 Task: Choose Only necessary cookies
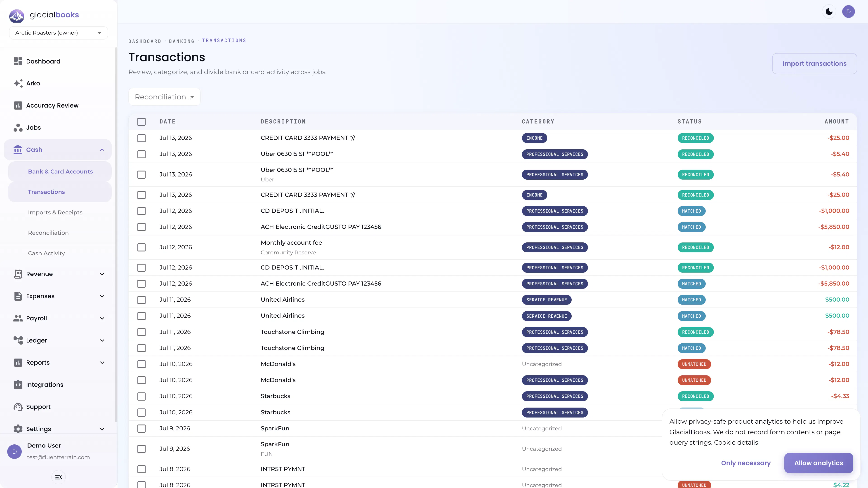746,463
